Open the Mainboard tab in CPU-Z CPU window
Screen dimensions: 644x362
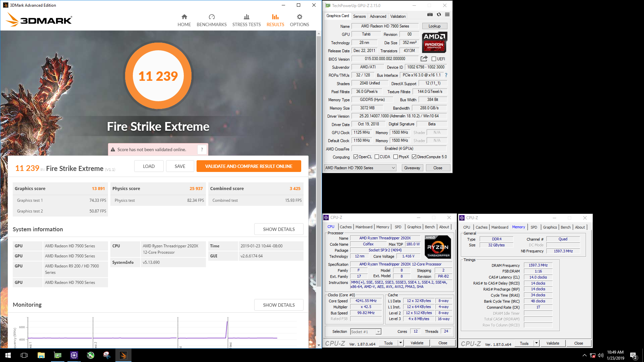click(x=364, y=227)
